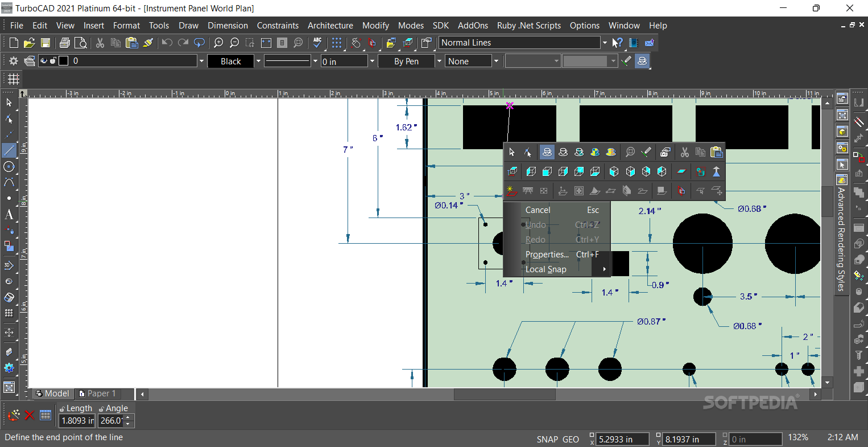
Task: Click the up arrow icon in popup toolbar
Action: click(717, 171)
